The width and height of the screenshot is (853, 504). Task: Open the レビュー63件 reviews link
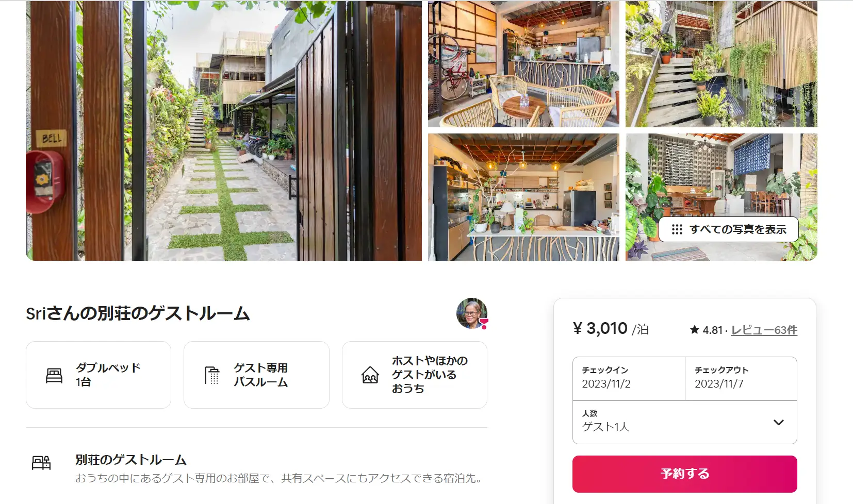(764, 330)
